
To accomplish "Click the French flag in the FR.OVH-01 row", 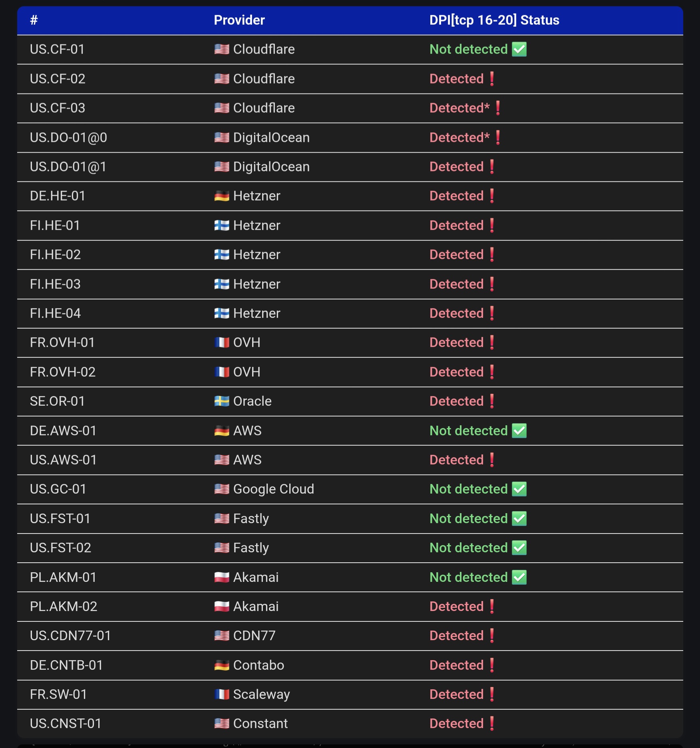I will (221, 343).
